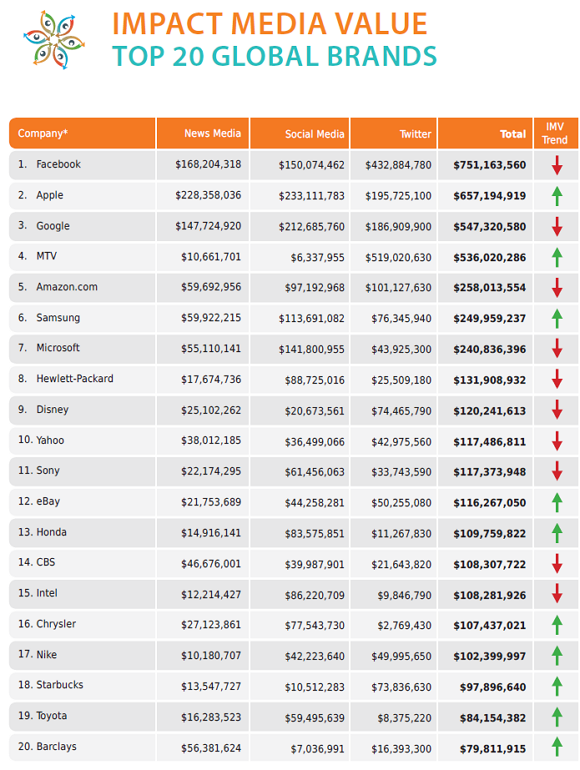Select the Social Media column header
580x770 pixels.
300,133
